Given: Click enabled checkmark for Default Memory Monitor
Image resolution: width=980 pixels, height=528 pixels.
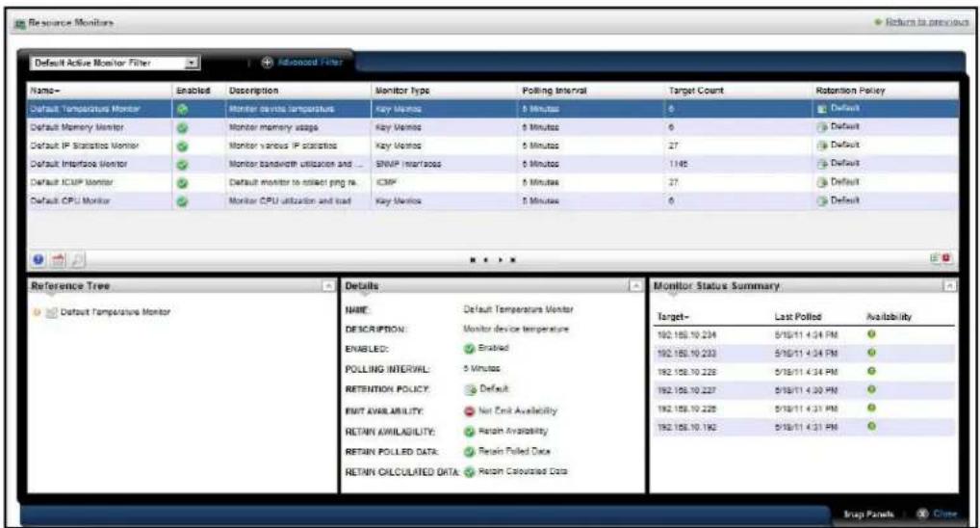Looking at the screenshot, I should 182,127.
